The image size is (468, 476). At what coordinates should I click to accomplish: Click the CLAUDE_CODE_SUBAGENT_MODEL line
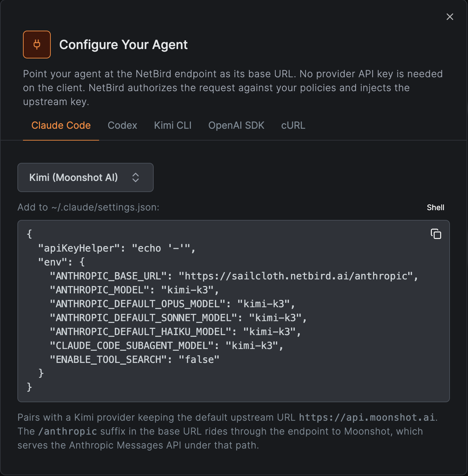pyautogui.click(x=167, y=346)
